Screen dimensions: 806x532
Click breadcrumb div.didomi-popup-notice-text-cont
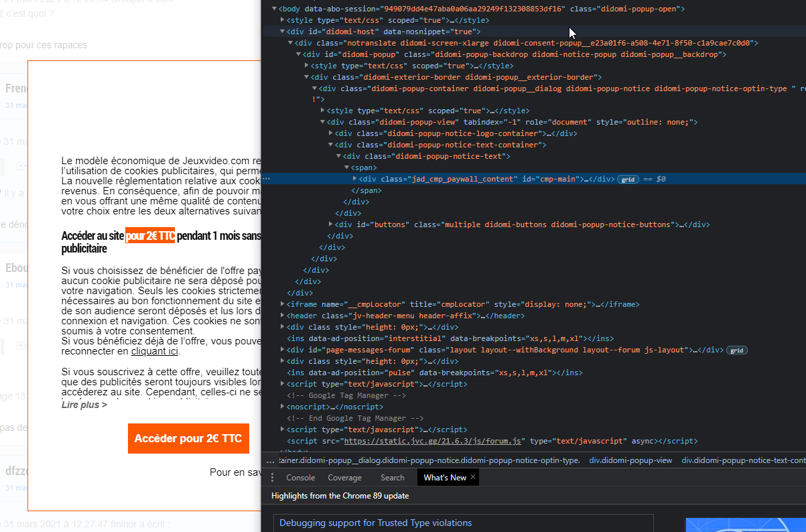click(x=744, y=460)
